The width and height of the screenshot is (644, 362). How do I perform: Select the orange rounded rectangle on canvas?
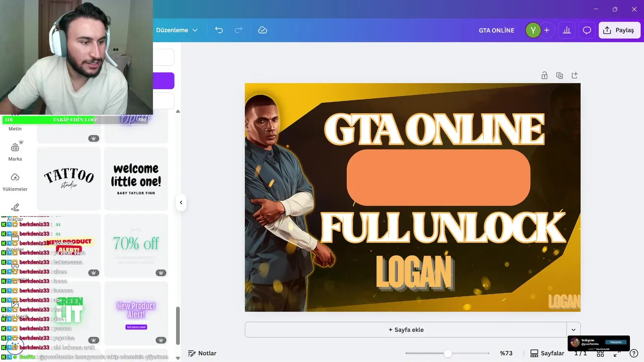tap(438, 177)
